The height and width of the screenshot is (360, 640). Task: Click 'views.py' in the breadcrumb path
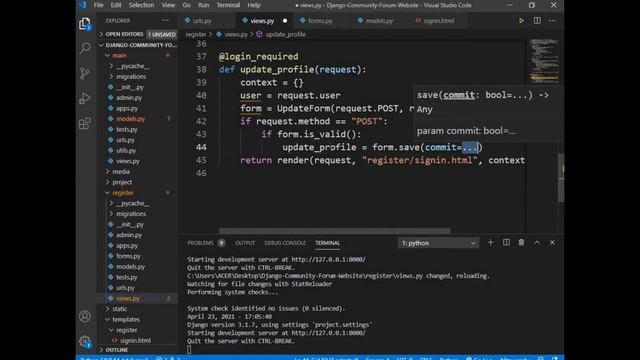point(236,35)
